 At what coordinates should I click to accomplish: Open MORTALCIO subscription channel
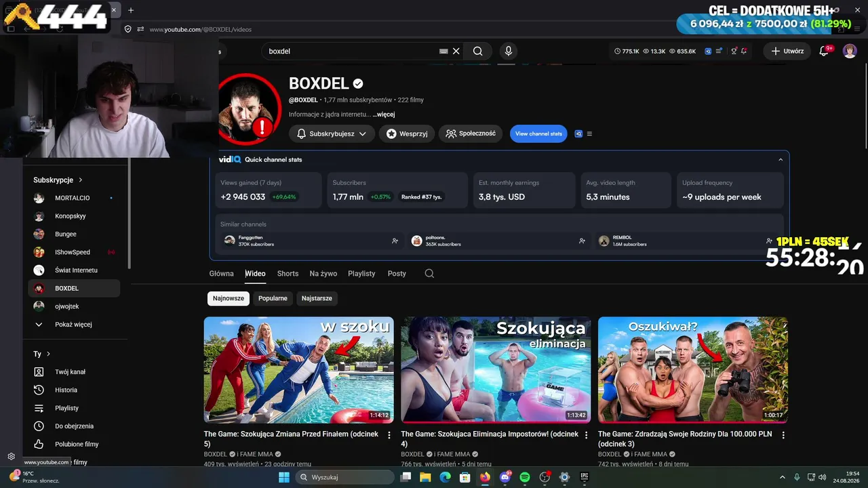coord(74,198)
